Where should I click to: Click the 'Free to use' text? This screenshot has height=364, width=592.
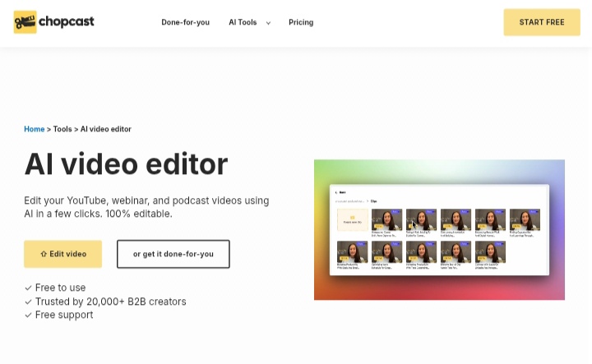(60, 288)
